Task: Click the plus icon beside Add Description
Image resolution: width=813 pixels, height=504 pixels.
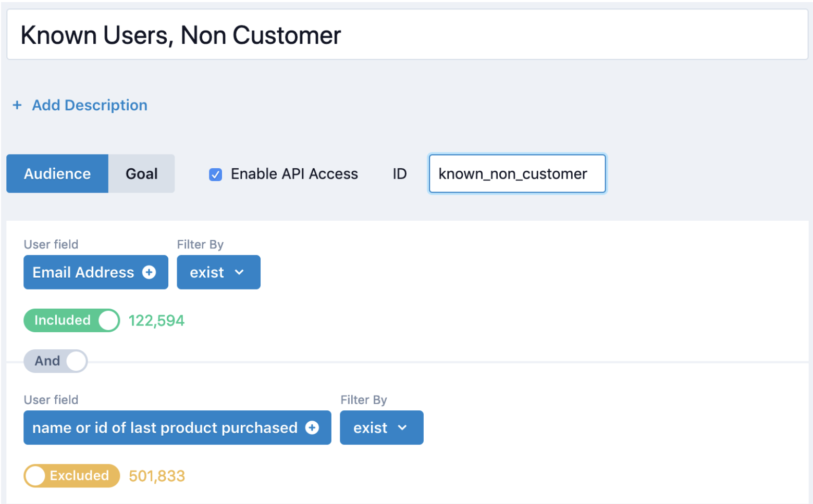Action: pyautogui.click(x=17, y=105)
